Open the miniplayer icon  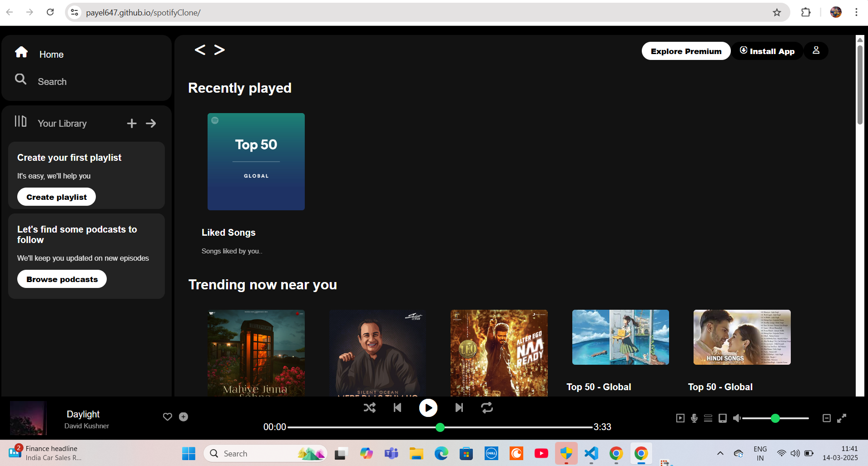click(827, 418)
